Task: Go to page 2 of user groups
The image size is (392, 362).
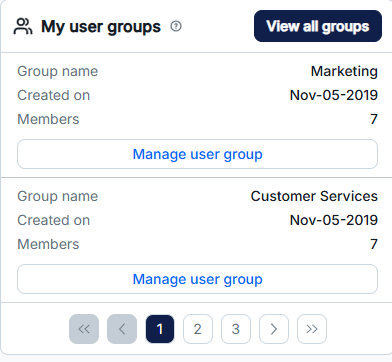Action: point(198,329)
